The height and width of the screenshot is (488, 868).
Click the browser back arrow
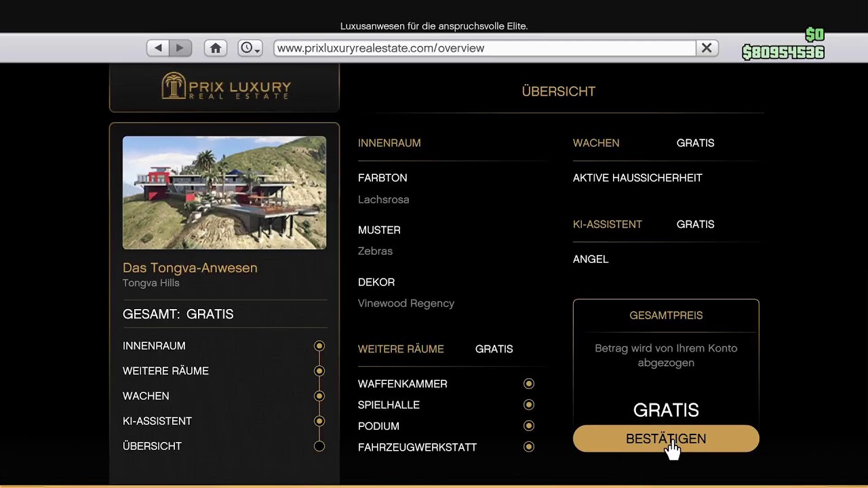click(158, 48)
